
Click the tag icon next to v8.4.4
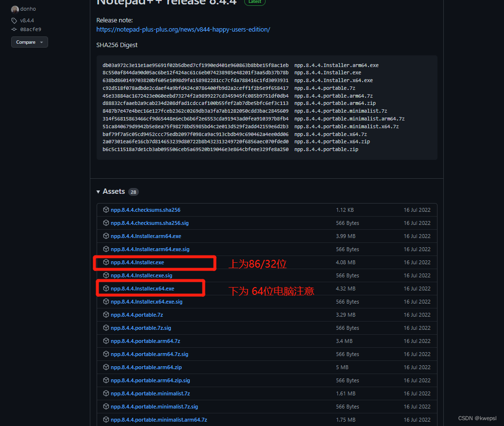click(x=14, y=20)
